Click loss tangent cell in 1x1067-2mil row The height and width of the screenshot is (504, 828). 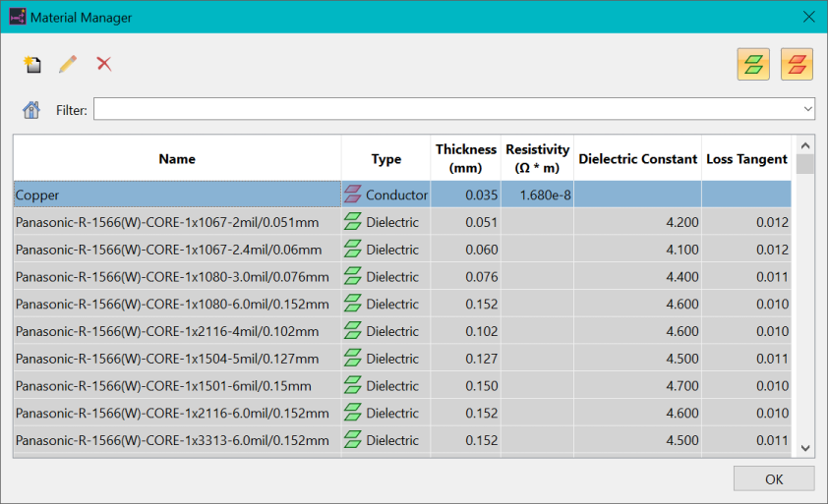(x=746, y=222)
